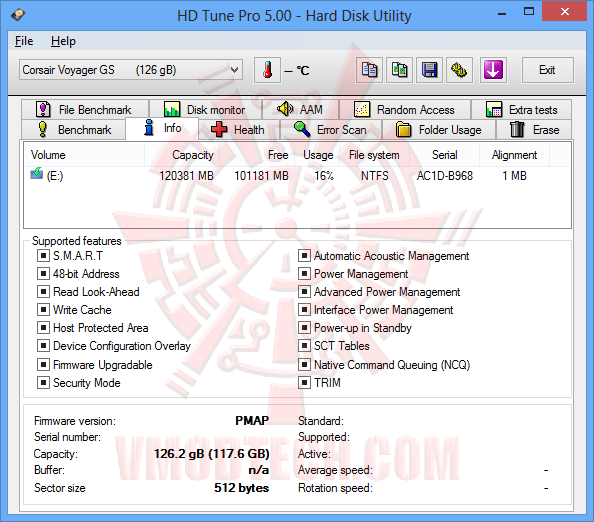Viewport: 594px width, 522px height.
Task: Toggle the TRIM checkbox
Action: pyautogui.click(x=304, y=383)
